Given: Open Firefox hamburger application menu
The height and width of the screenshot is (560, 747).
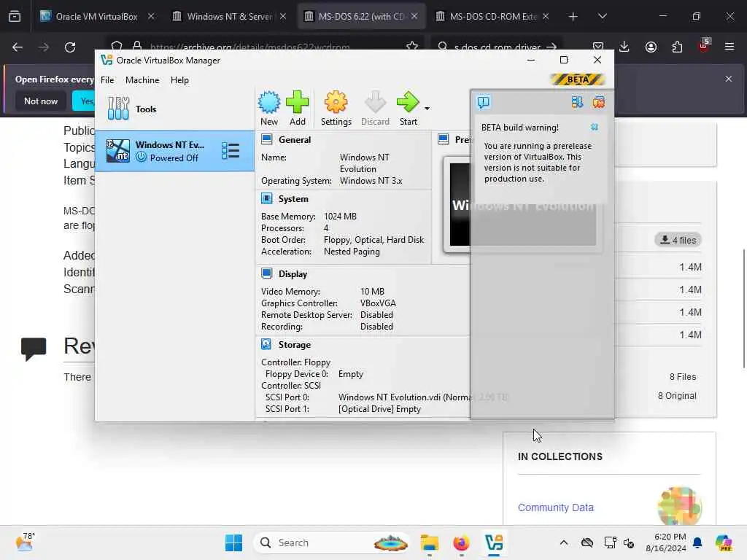Looking at the screenshot, I should click(729, 47).
